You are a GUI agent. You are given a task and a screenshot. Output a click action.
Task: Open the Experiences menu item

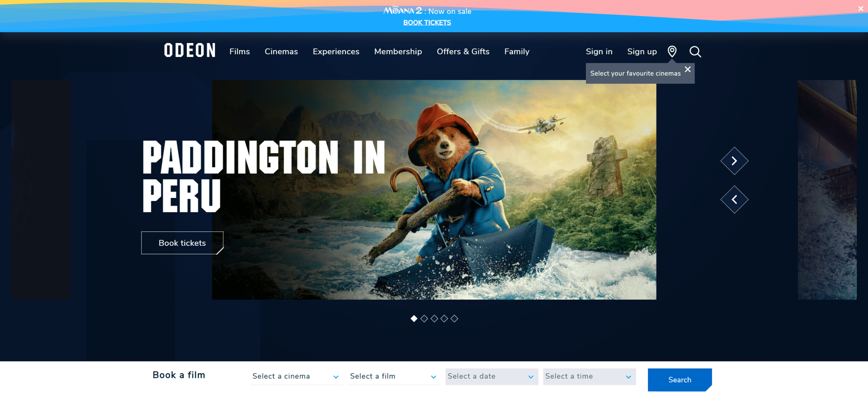point(336,52)
